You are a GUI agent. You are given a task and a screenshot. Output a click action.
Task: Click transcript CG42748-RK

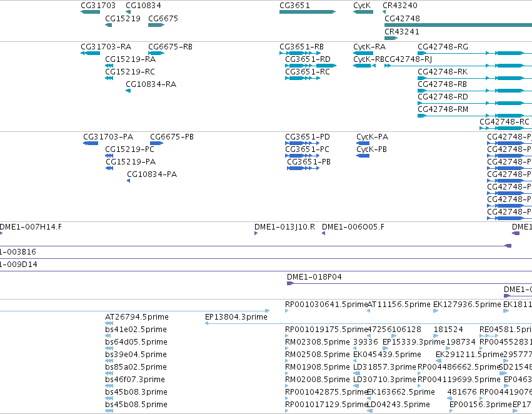click(x=443, y=72)
